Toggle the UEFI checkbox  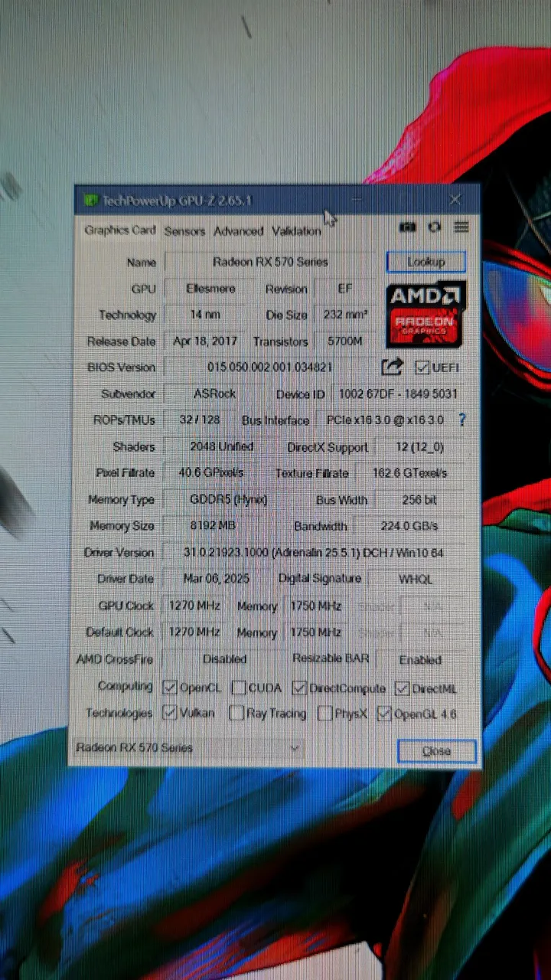pos(421,367)
